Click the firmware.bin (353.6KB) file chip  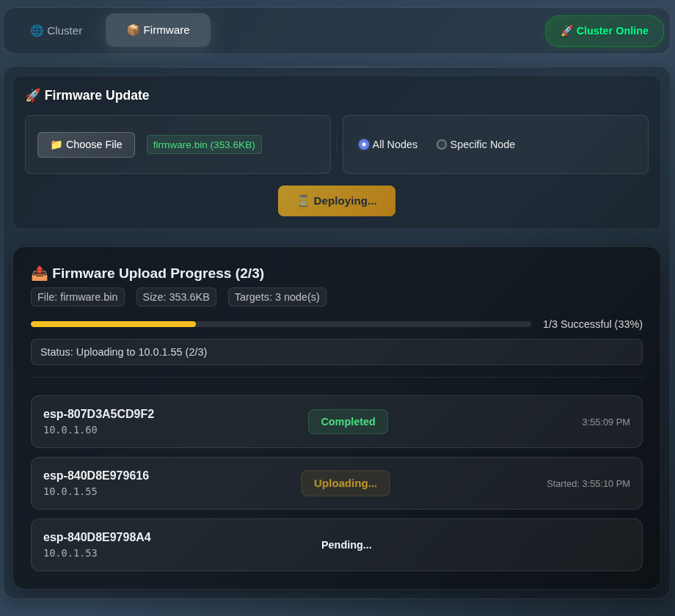(204, 144)
